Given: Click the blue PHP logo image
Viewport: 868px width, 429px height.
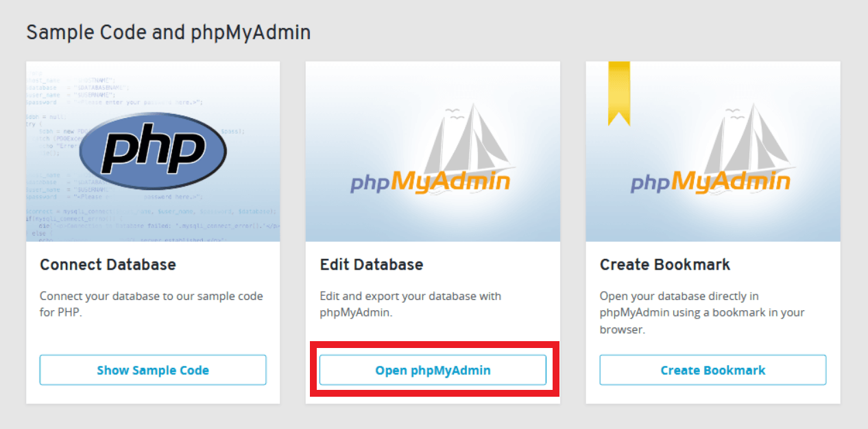Looking at the screenshot, I should point(153,152).
